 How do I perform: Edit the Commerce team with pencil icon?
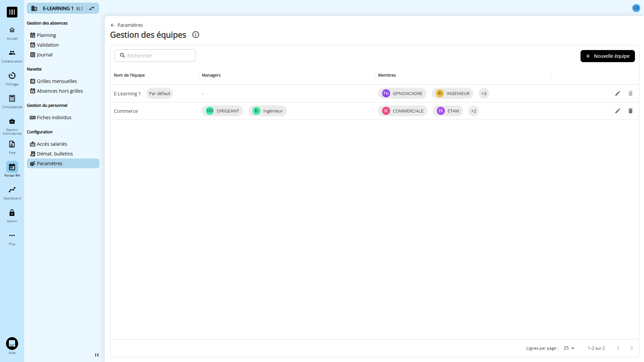[x=617, y=111]
